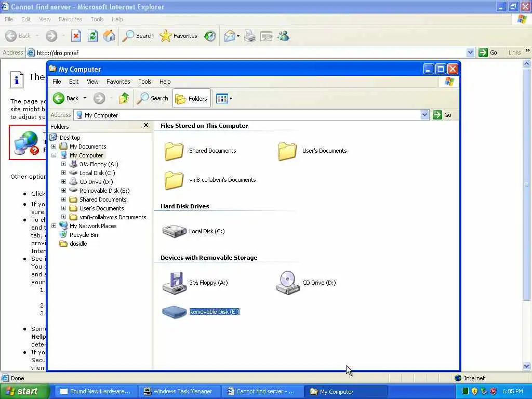Click Search in Internet Explorer toolbar
The image size is (532, 399).
138,36
